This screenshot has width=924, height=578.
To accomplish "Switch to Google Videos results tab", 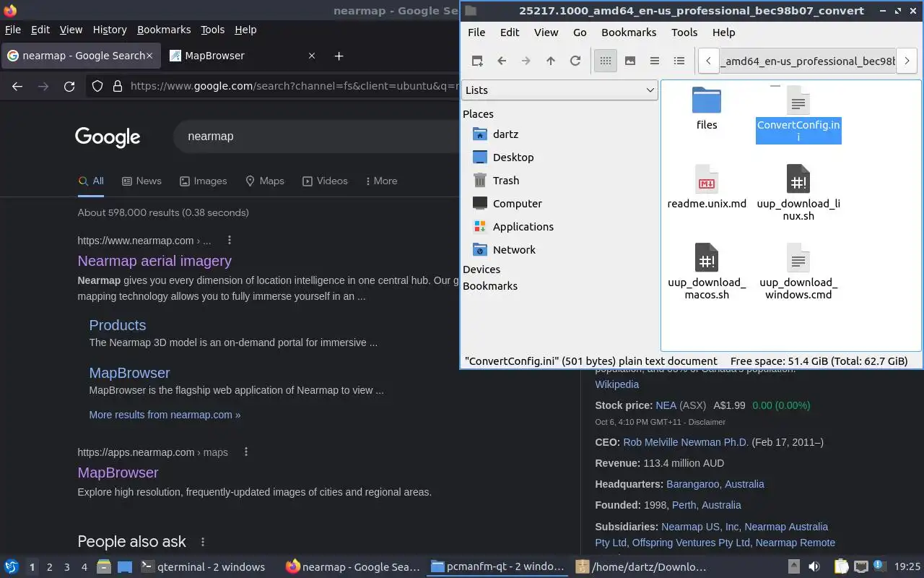I will [x=325, y=181].
